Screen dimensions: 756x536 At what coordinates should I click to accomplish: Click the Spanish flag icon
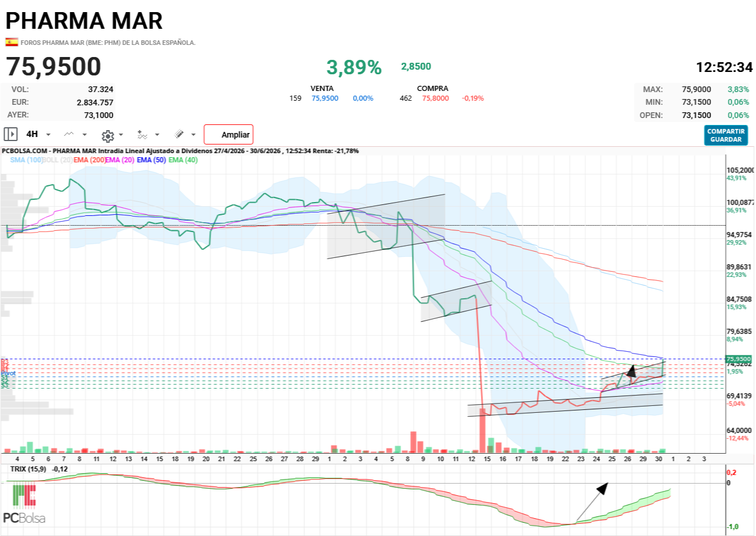click(x=12, y=42)
